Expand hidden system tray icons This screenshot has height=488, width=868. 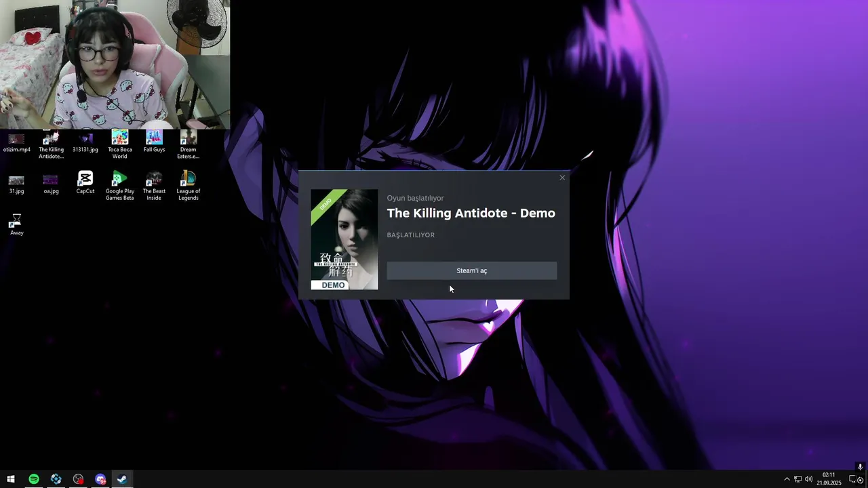(787, 479)
